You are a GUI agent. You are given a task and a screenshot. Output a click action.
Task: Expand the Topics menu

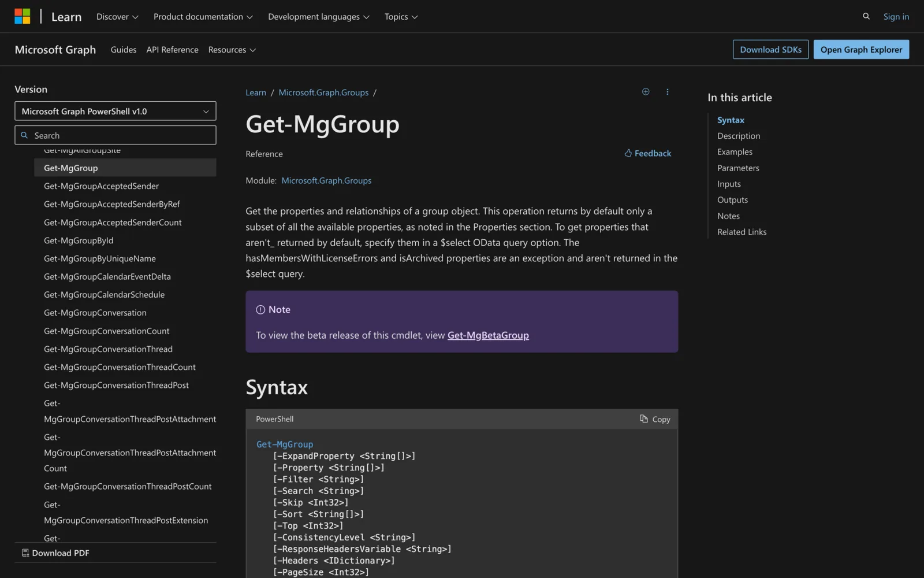point(401,17)
